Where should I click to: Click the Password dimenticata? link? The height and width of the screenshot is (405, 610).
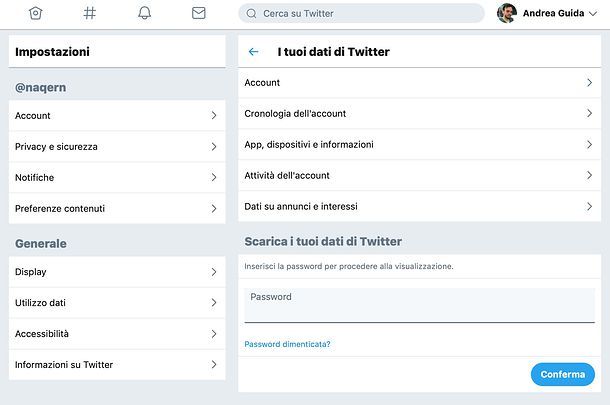tap(287, 344)
